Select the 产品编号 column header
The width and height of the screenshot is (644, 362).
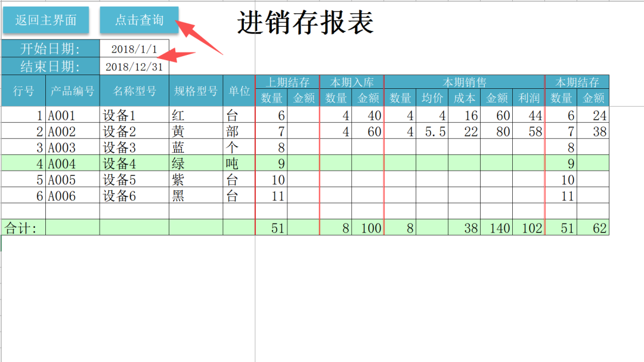pyautogui.click(x=72, y=91)
